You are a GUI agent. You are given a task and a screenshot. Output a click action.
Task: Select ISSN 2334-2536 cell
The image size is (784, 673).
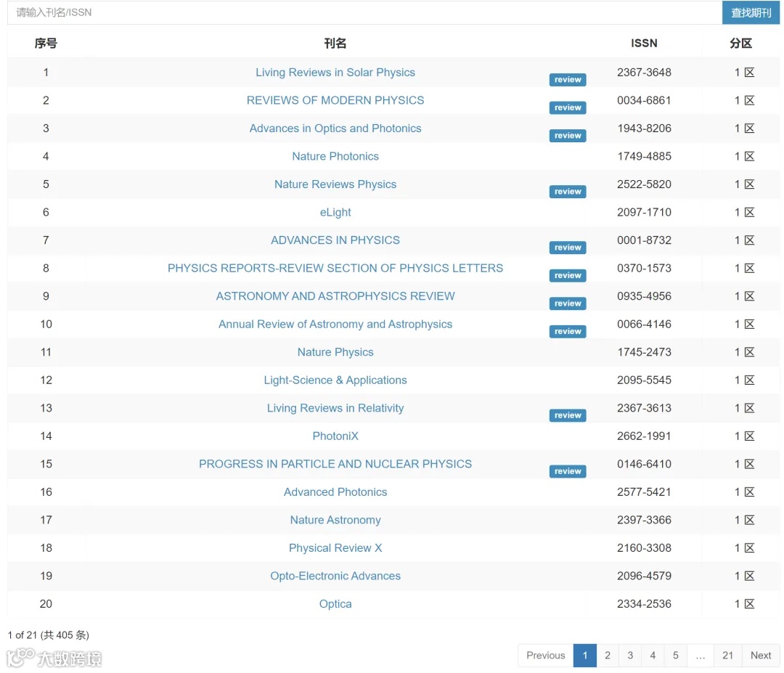644,605
